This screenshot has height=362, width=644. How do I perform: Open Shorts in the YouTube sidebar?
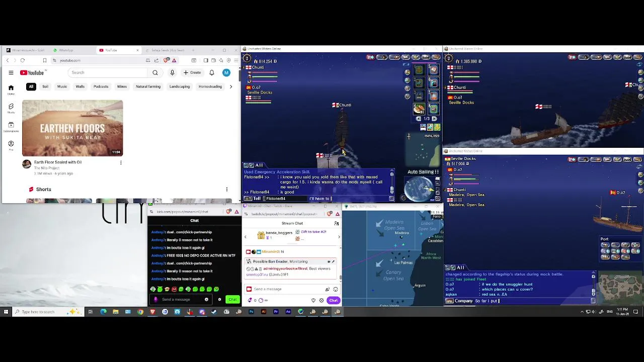[11, 108]
